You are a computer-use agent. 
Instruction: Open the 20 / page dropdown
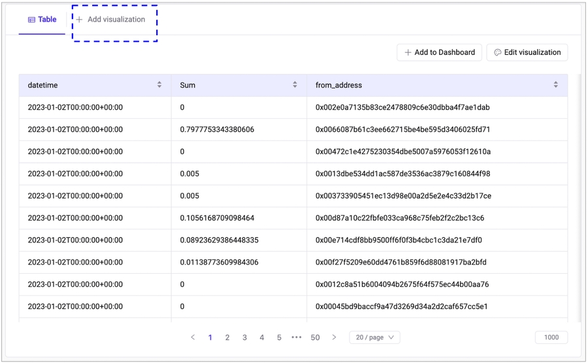point(374,337)
